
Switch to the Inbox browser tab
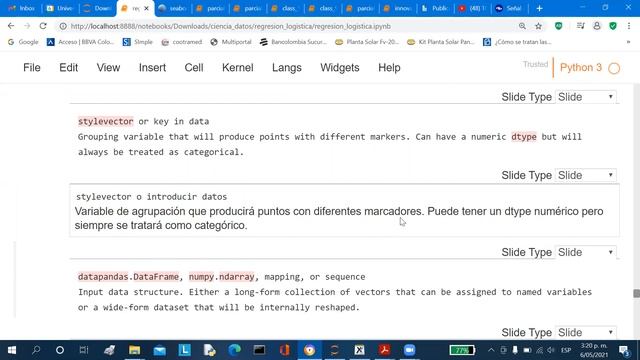coord(22,8)
